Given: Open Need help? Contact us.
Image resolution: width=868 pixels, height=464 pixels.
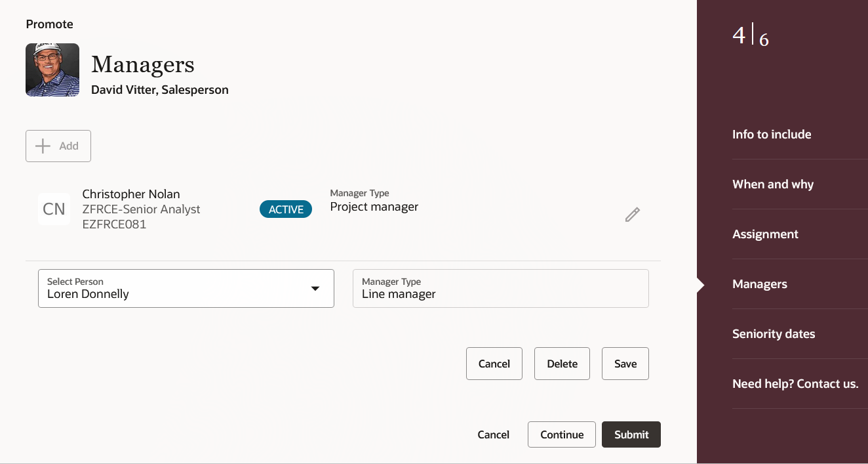Looking at the screenshot, I should (795, 384).
